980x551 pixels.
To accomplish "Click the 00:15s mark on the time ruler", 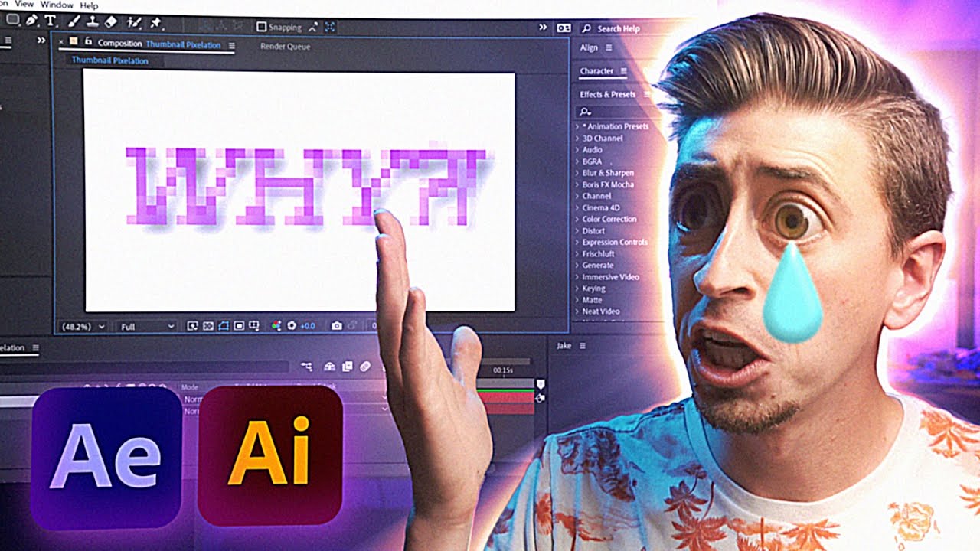I will (503, 370).
